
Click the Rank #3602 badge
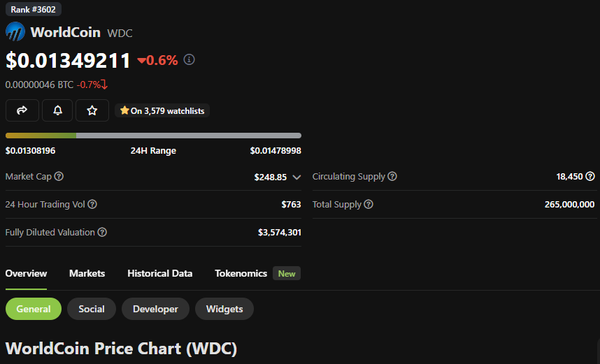[x=34, y=10]
